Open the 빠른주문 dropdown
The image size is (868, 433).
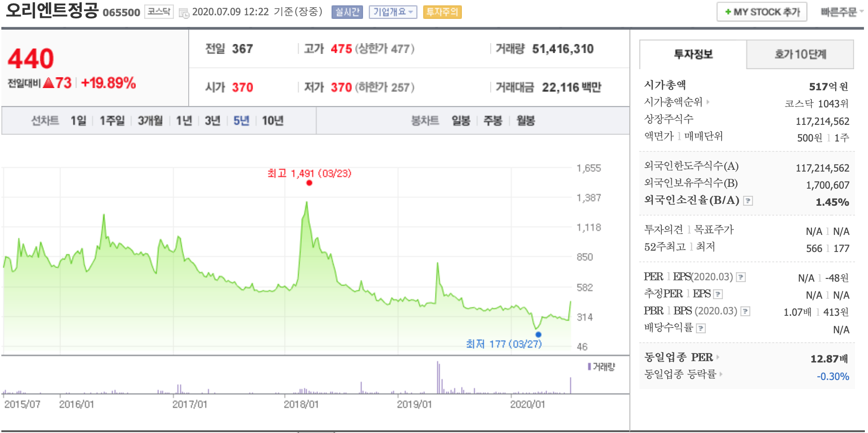coord(841,12)
